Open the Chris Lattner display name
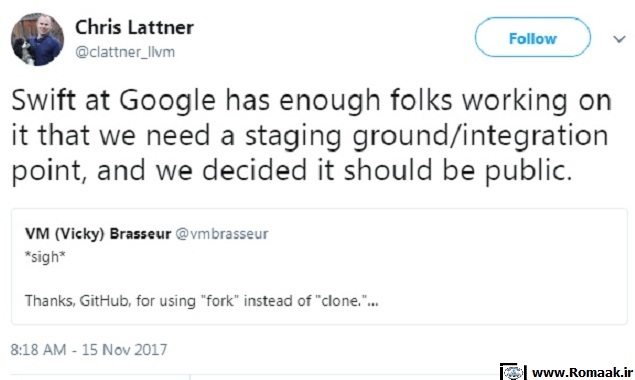Screen dimensions: 635x380 134,28
